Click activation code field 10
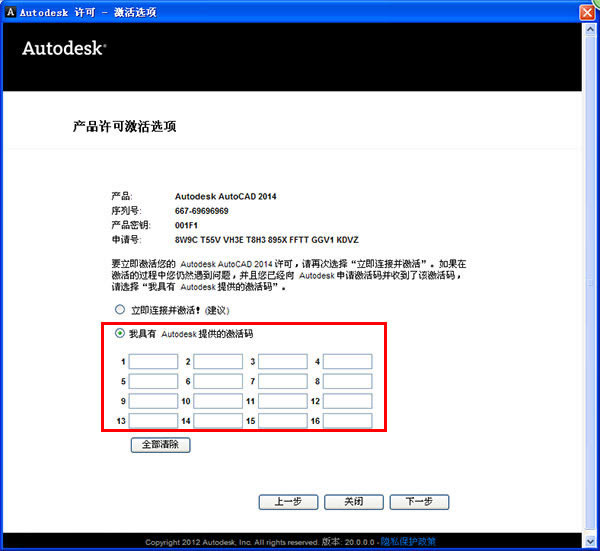This screenshot has width=600, height=551. [x=218, y=401]
